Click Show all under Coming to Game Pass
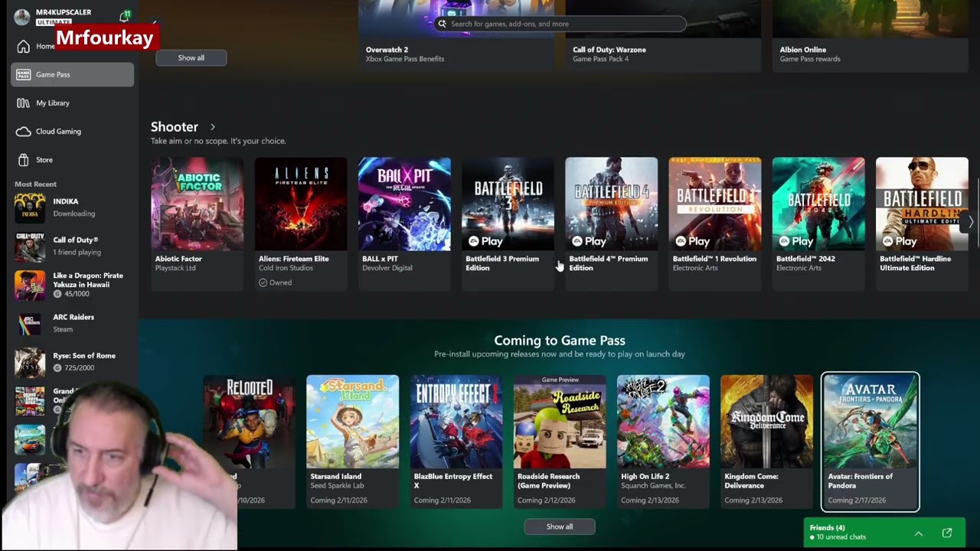 [560, 527]
